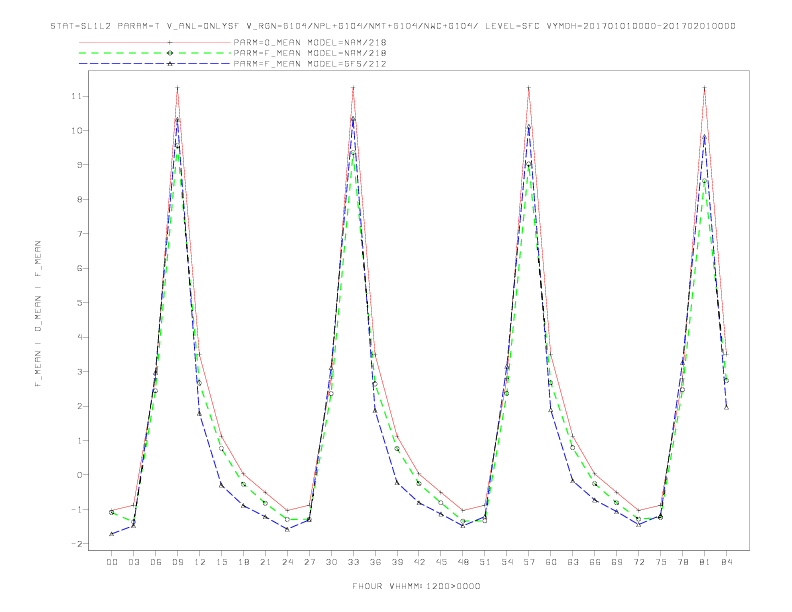Viewport: 792px width, 612px height.
Task: Click x-axis tick label 57
Action: click(x=529, y=562)
